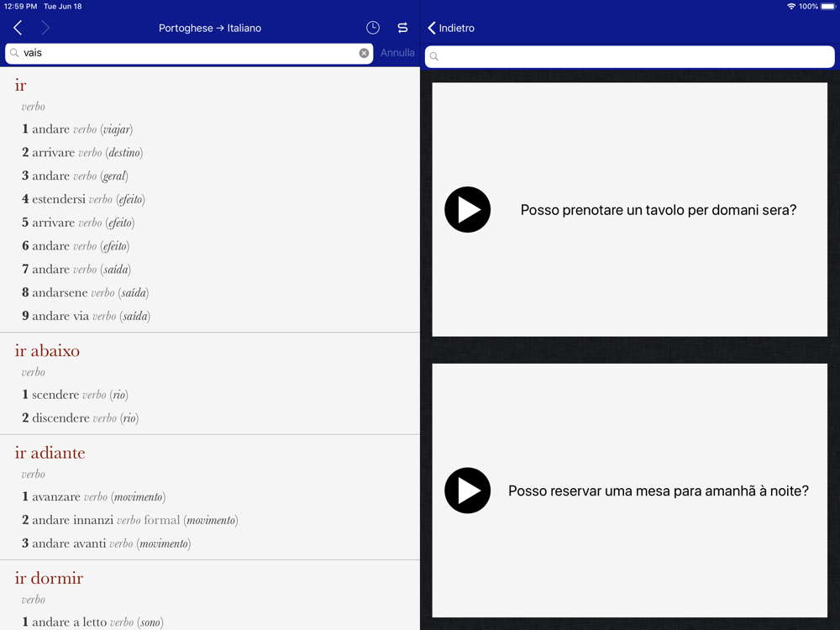The width and height of the screenshot is (840, 630).
Task: Open the 'ir' headword entry
Action: tap(20, 85)
